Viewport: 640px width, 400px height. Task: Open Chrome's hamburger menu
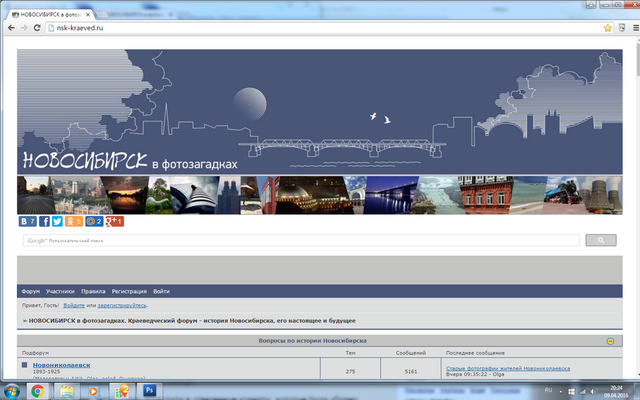tap(626, 28)
